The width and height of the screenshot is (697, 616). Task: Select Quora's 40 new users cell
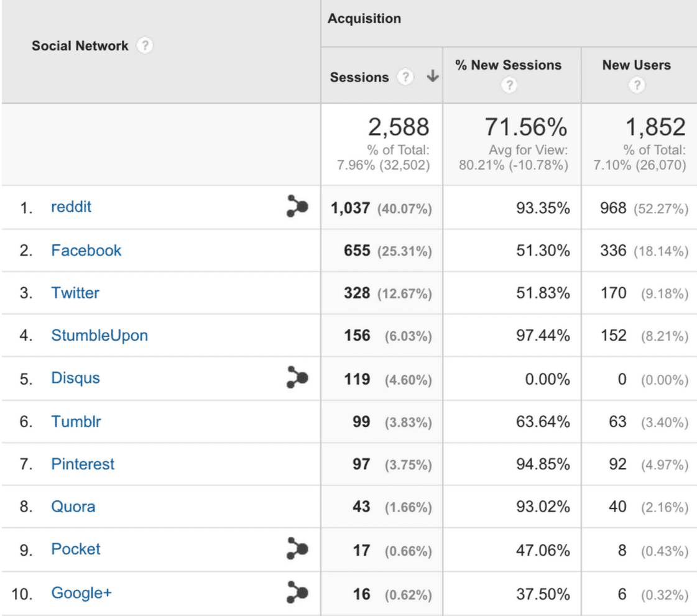[x=639, y=507]
